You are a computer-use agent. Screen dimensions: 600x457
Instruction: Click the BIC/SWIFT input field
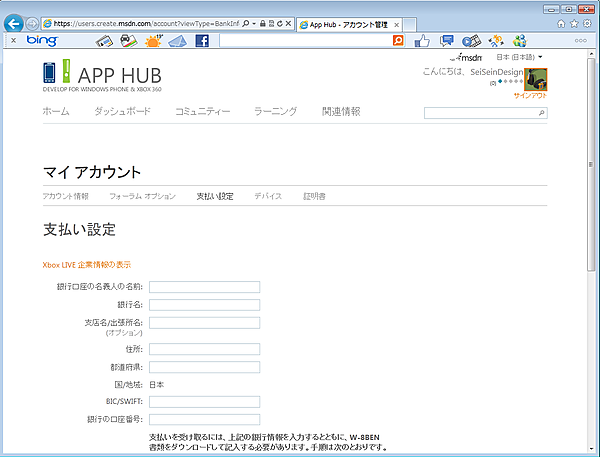click(x=204, y=401)
